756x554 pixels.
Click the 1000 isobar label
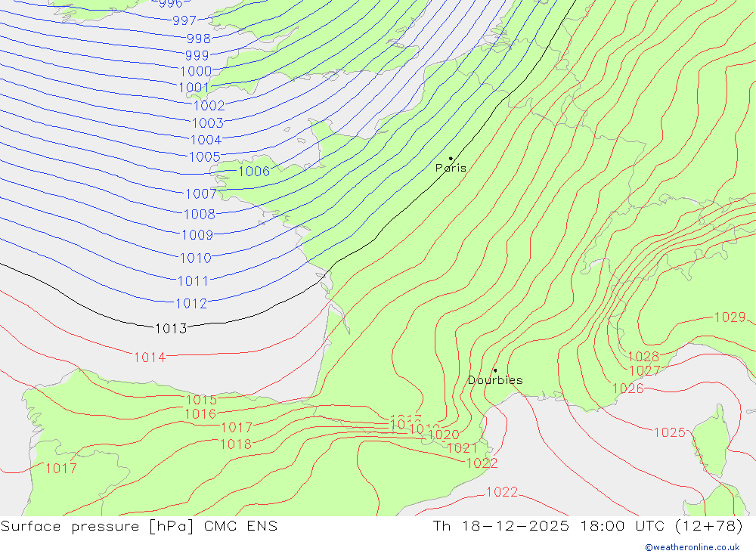tap(196, 72)
